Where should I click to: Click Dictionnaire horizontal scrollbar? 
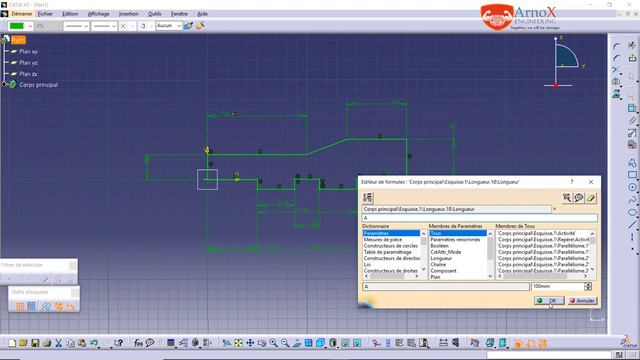[391, 276]
